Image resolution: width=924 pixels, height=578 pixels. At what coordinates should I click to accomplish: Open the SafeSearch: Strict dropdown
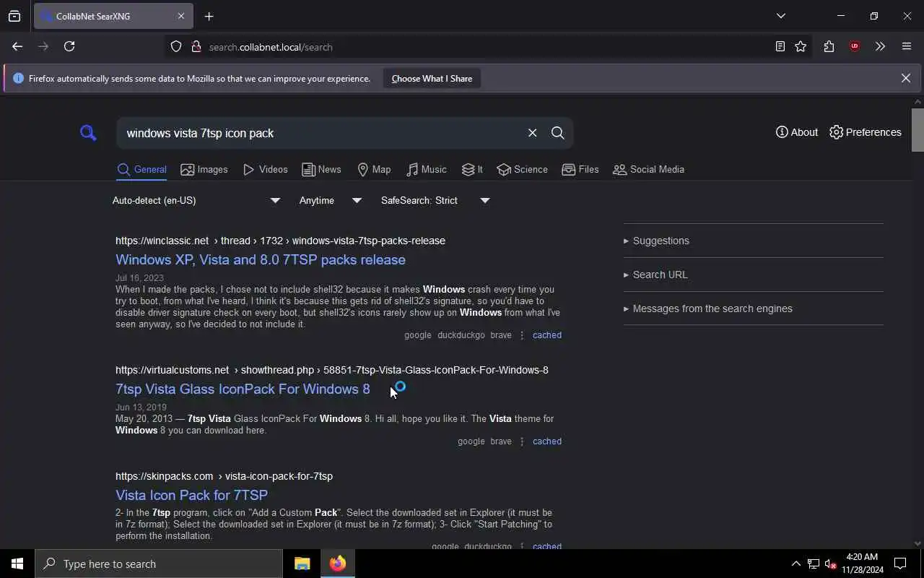[x=435, y=200]
